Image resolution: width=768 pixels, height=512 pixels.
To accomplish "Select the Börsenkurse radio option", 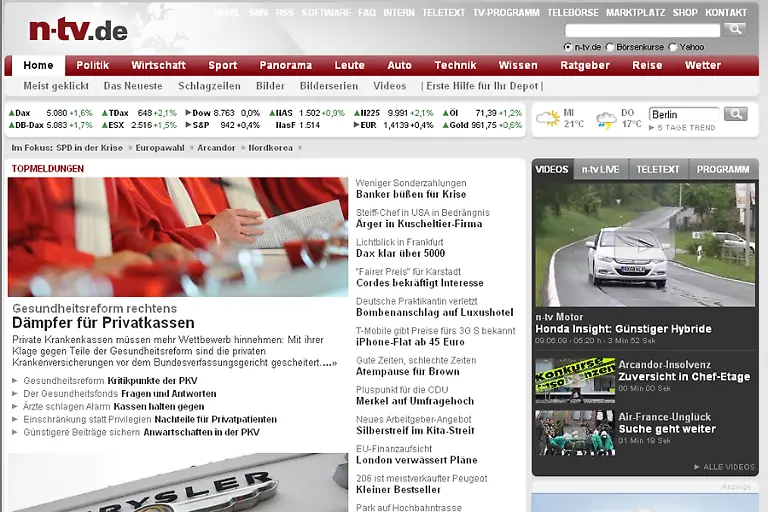I will 610,47.
